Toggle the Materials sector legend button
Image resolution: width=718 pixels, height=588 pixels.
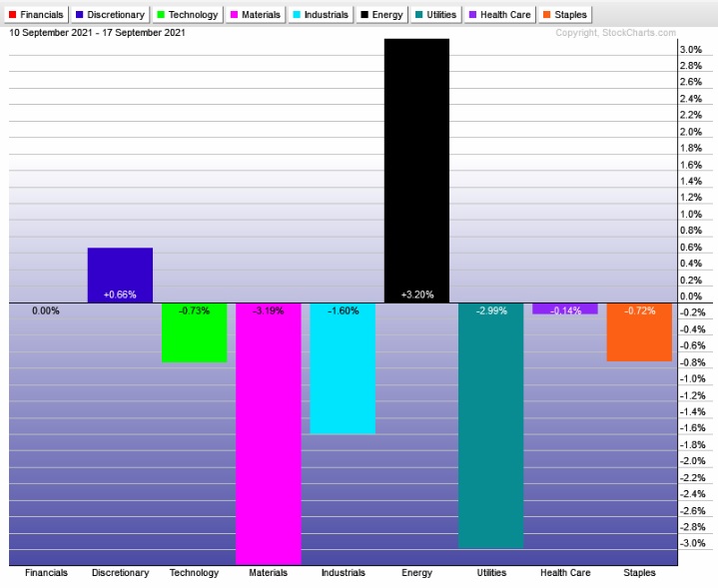click(256, 15)
